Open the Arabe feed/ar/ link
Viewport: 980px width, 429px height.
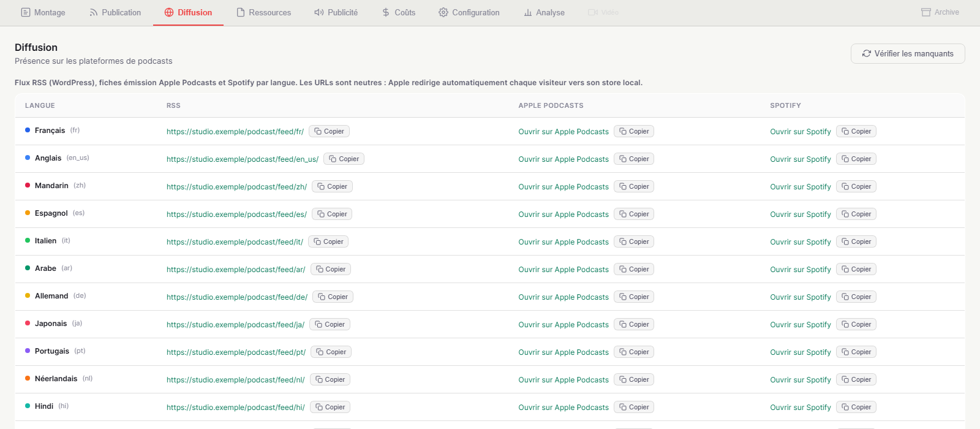point(236,270)
